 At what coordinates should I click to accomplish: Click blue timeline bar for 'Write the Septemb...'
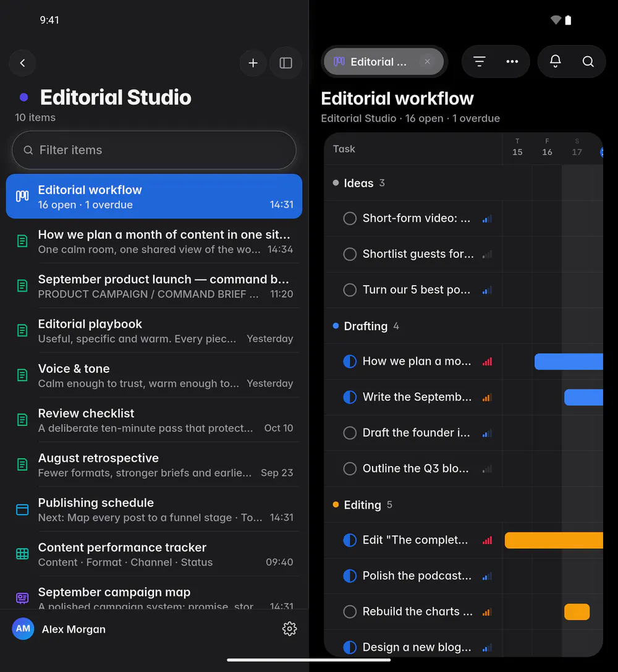[x=584, y=398]
